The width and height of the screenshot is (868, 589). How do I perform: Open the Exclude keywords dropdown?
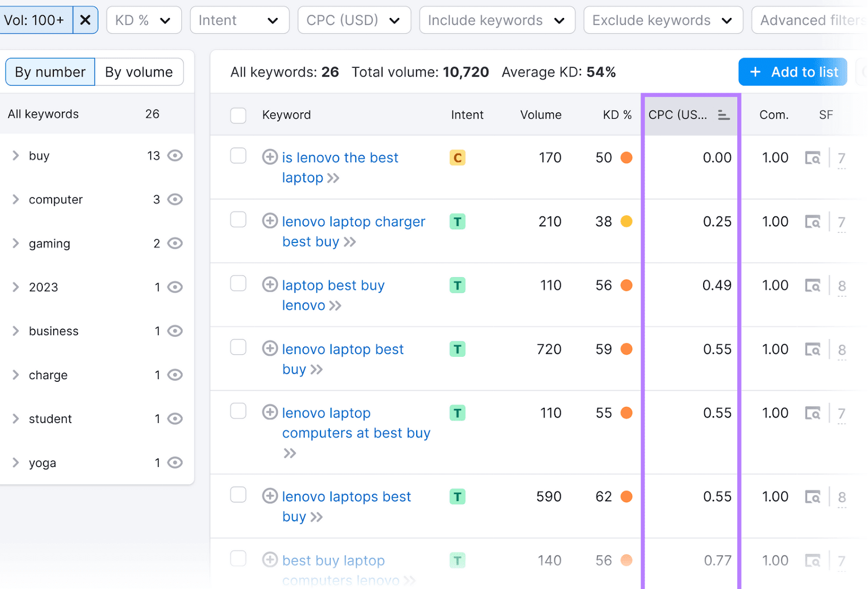click(x=663, y=20)
